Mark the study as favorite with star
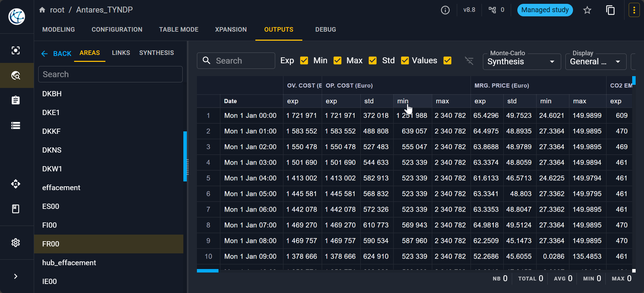The image size is (644, 293). tap(587, 10)
